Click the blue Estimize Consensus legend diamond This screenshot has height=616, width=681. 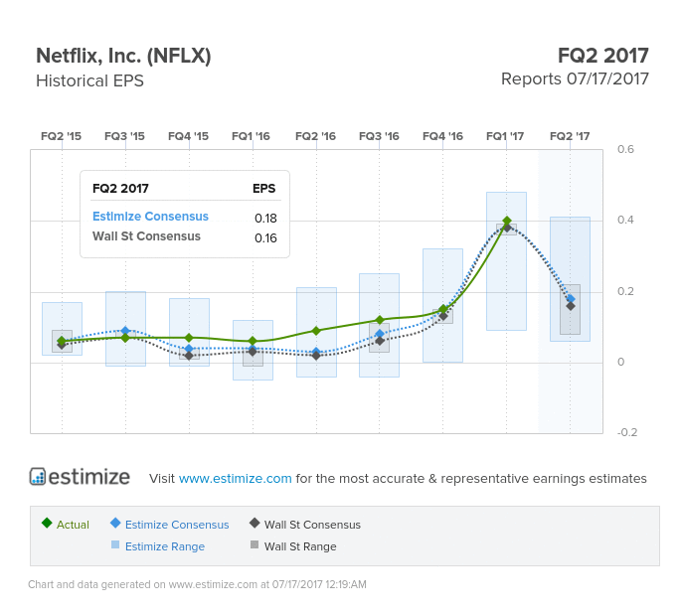click(x=115, y=523)
